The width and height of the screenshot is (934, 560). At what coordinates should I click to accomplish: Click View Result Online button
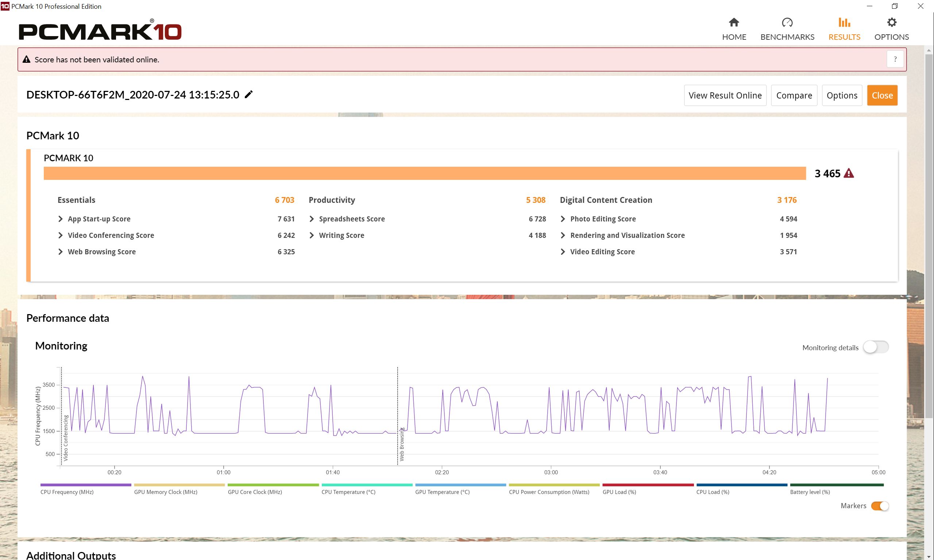pos(725,96)
